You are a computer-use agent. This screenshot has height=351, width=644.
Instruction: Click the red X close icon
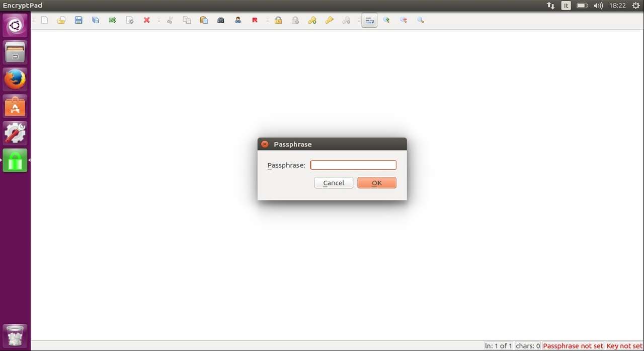click(147, 20)
